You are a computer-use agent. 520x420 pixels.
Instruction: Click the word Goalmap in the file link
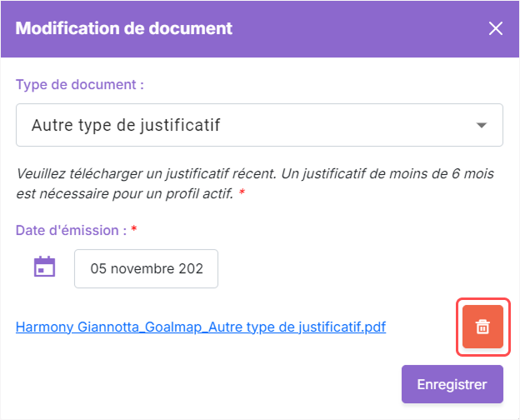[x=173, y=327]
